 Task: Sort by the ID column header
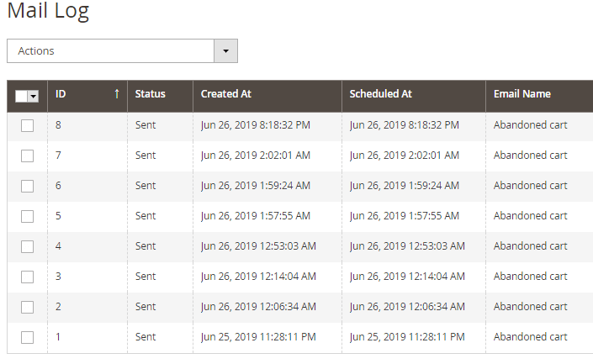61,94
